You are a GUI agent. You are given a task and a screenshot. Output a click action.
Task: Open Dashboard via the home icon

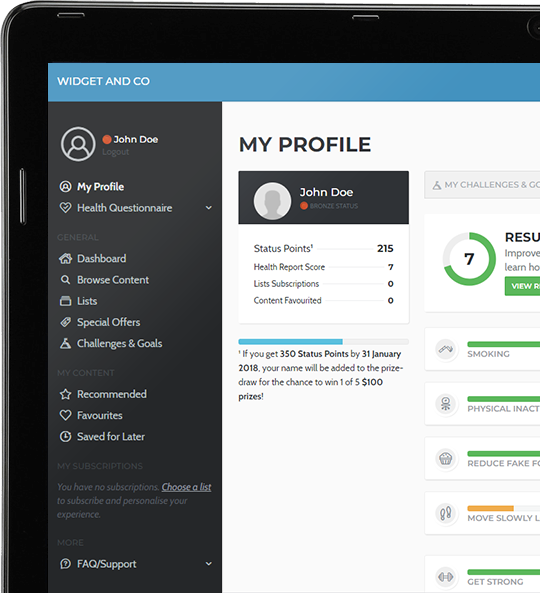point(65,259)
